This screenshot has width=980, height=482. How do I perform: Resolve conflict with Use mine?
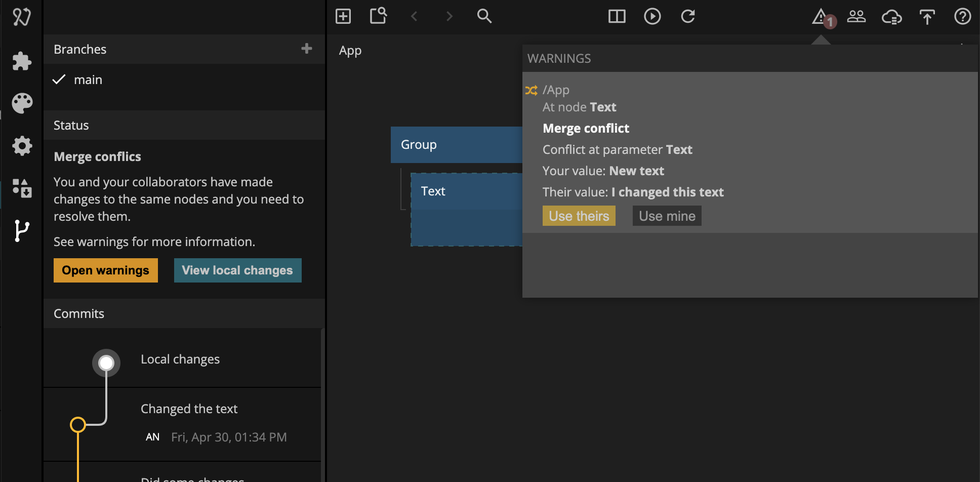coord(667,216)
